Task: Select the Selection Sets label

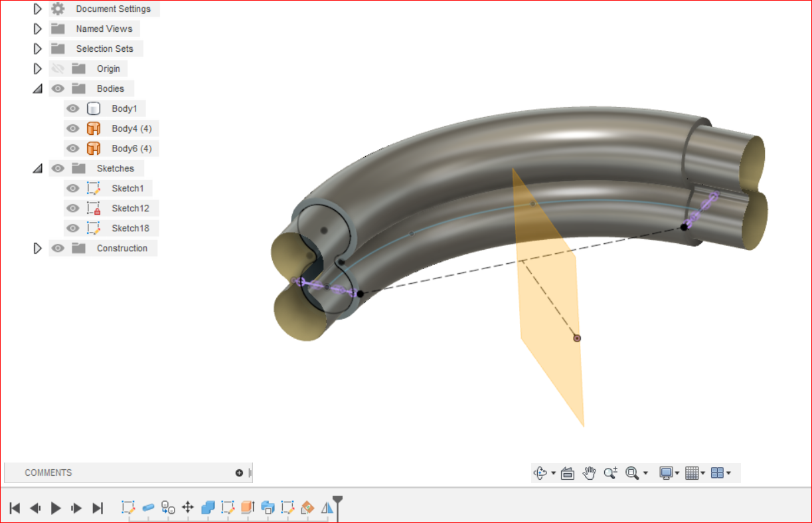Action: pos(104,49)
